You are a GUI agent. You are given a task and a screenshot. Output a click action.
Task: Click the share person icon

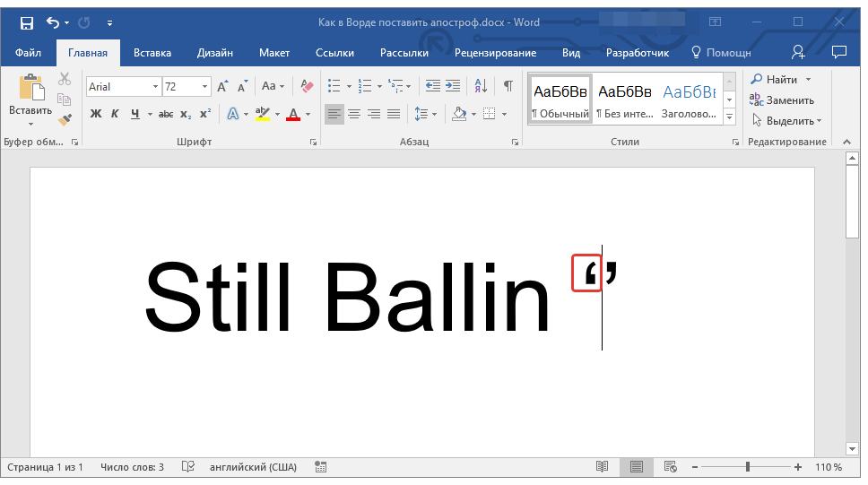coord(798,52)
